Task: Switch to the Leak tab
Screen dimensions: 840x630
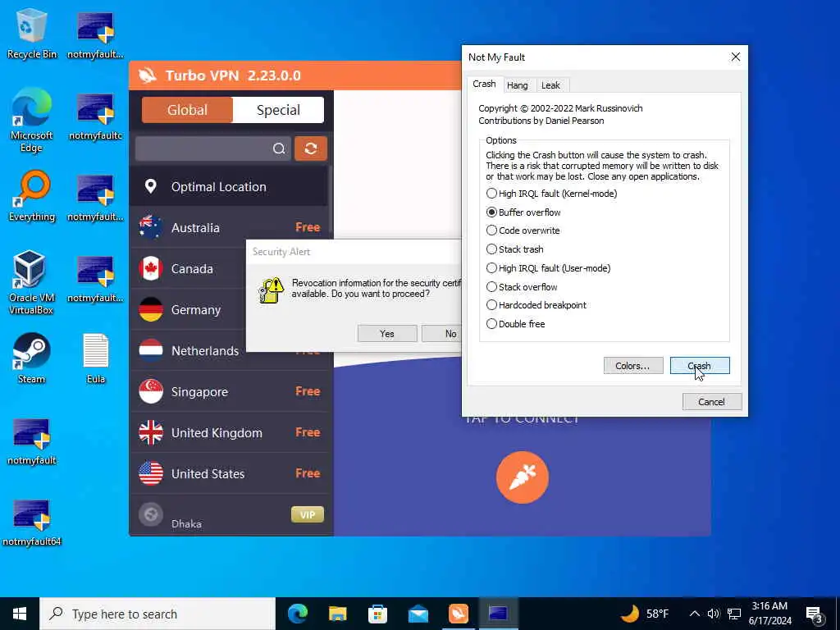Action: click(550, 85)
